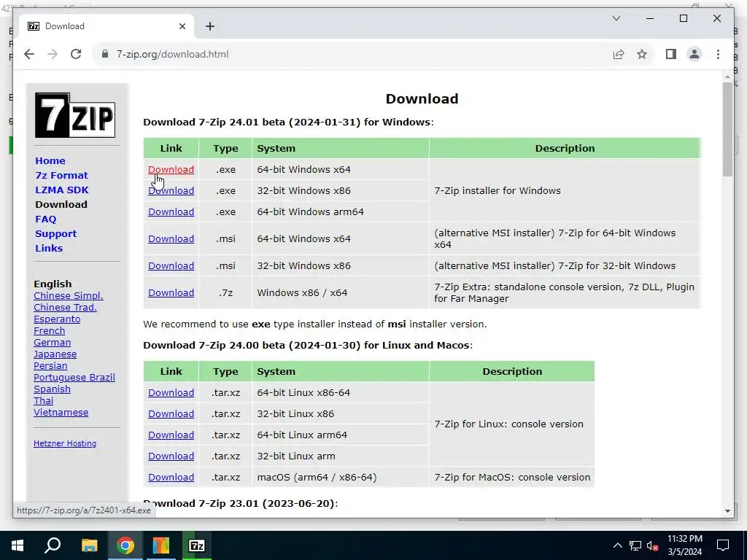Show hidden tray icons chevron
Viewport: 747px width, 560px height.
click(617, 545)
